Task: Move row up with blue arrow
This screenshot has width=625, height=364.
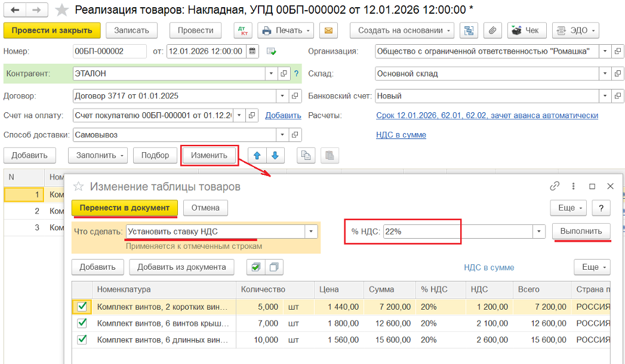Action: tap(257, 156)
